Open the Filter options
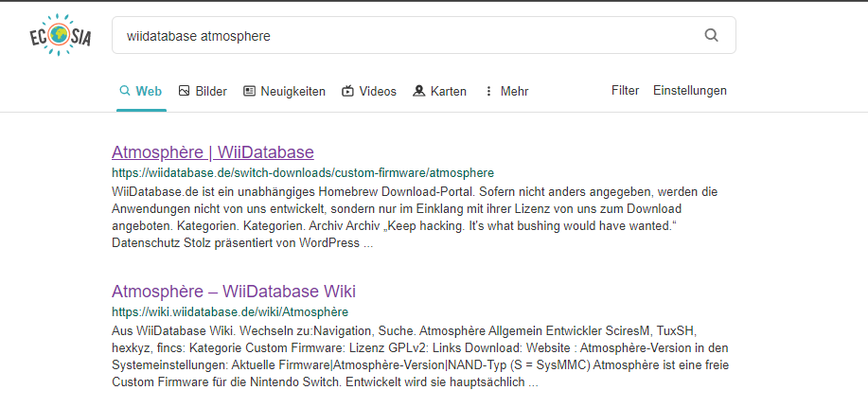This screenshot has width=868, height=408. [625, 90]
